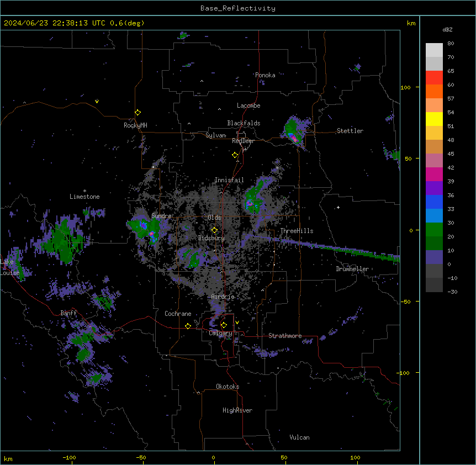Click the -100 tick on bottom axis
The width and height of the screenshot is (476, 465).
coord(69,457)
